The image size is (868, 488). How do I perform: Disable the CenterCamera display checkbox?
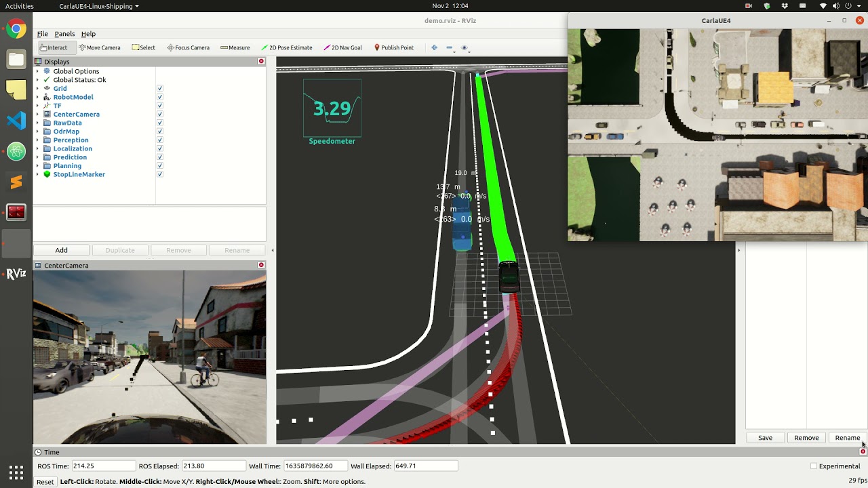[x=160, y=115]
